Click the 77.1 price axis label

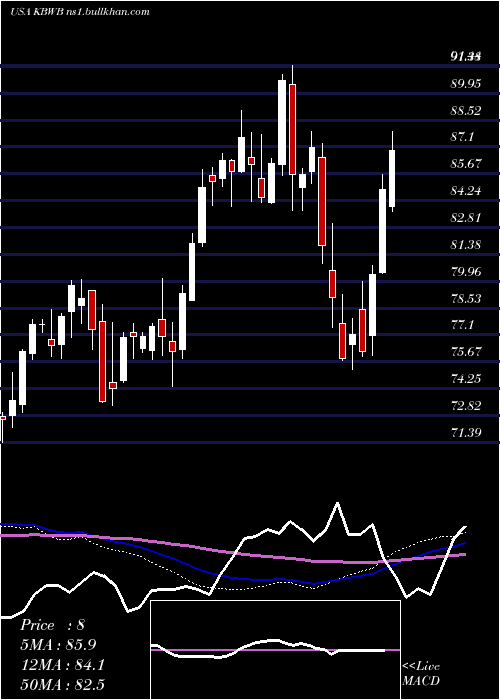(x=462, y=325)
